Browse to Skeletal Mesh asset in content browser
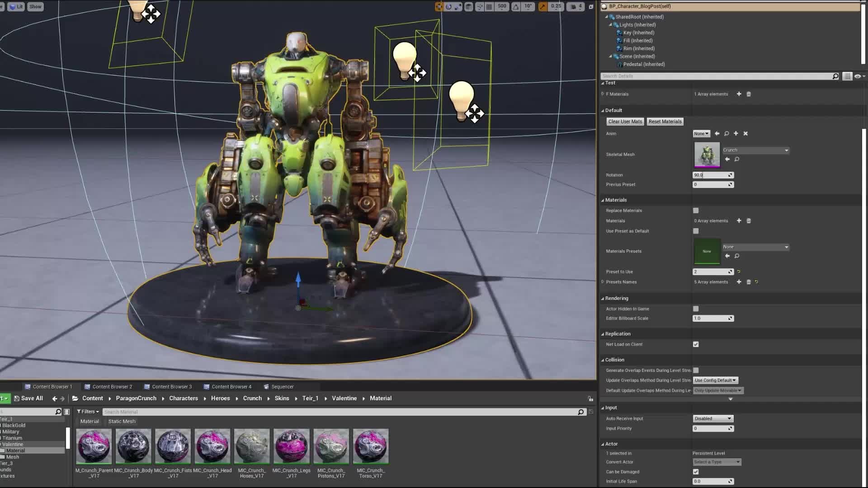Viewport: 868px width, 488px height. pyautogui.click(x=737, y=159)
